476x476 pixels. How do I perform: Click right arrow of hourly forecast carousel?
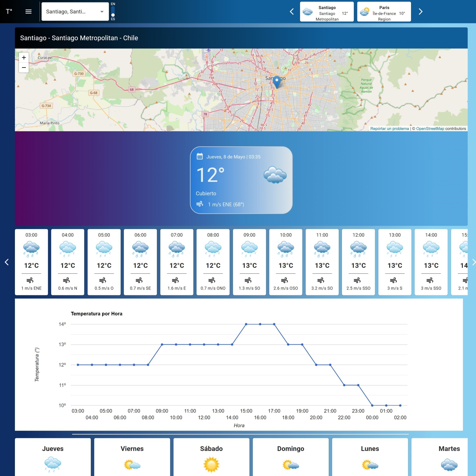(x=474, y=262)
